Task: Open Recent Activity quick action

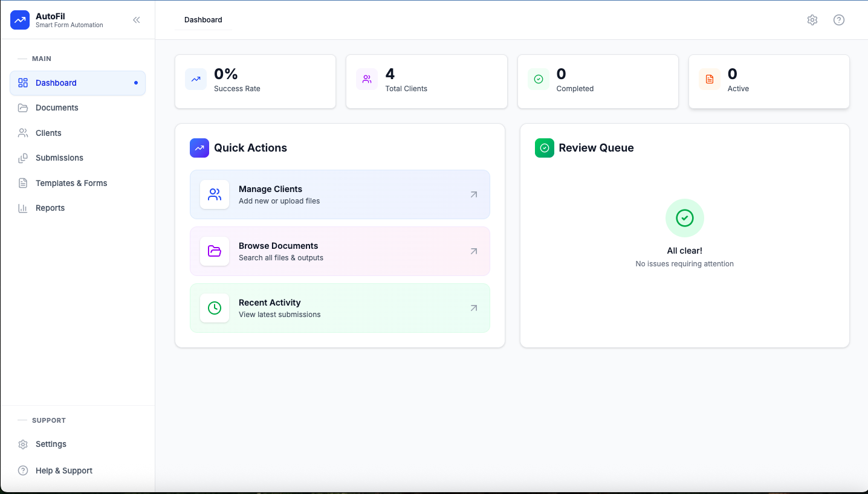Action: pyautogui.click(x=340, y=308)
